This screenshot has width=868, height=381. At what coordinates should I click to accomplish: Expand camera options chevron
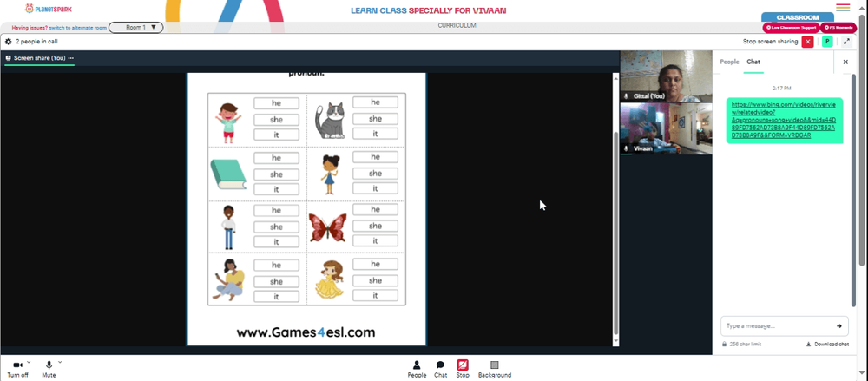click(x=29, y=362)
